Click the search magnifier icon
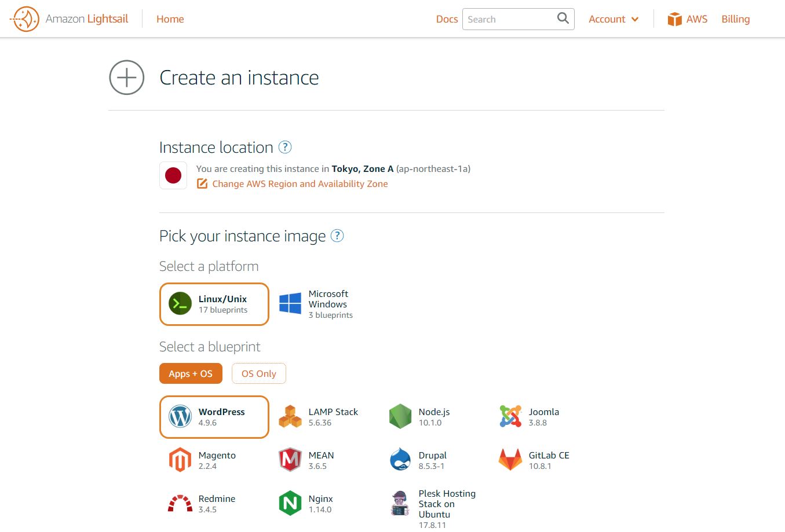The width and height of the screenshot is (785, 532). click(563, 19)
